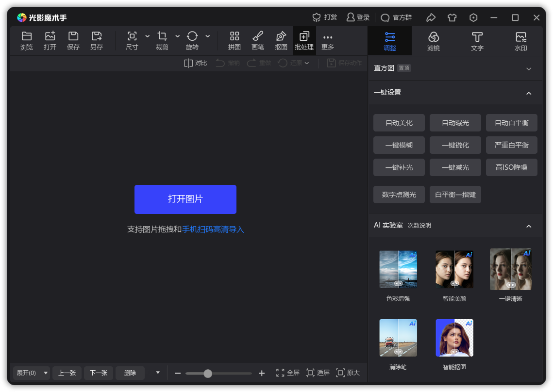Open the 手机扫码高清导入 link

(214, 229)
